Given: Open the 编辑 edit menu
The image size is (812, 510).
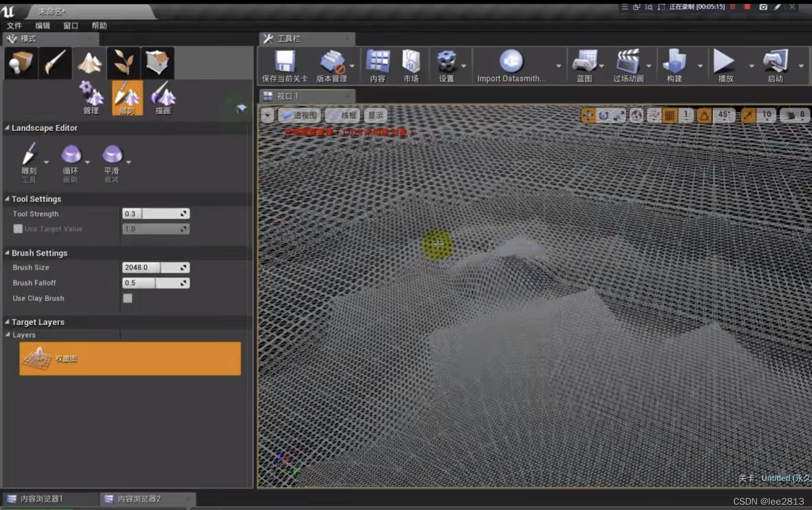Looking at the screenshot, I should (x=42, y=26).
